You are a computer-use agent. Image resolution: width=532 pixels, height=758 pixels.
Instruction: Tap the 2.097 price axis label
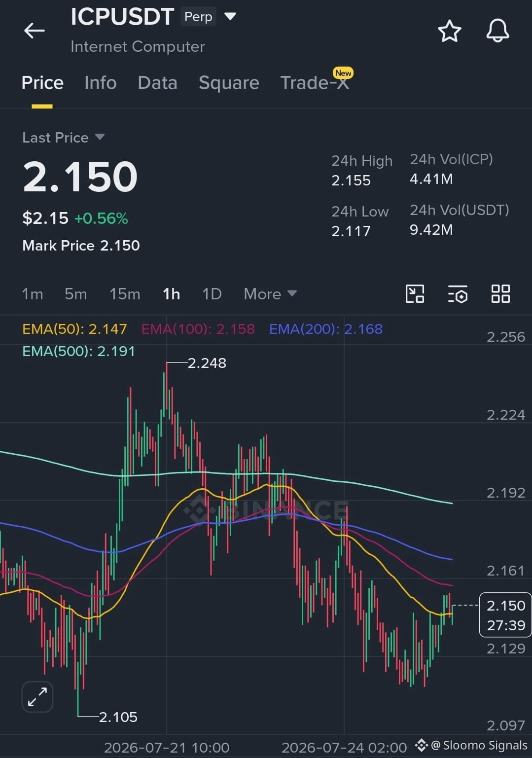(x=506, y=725)
